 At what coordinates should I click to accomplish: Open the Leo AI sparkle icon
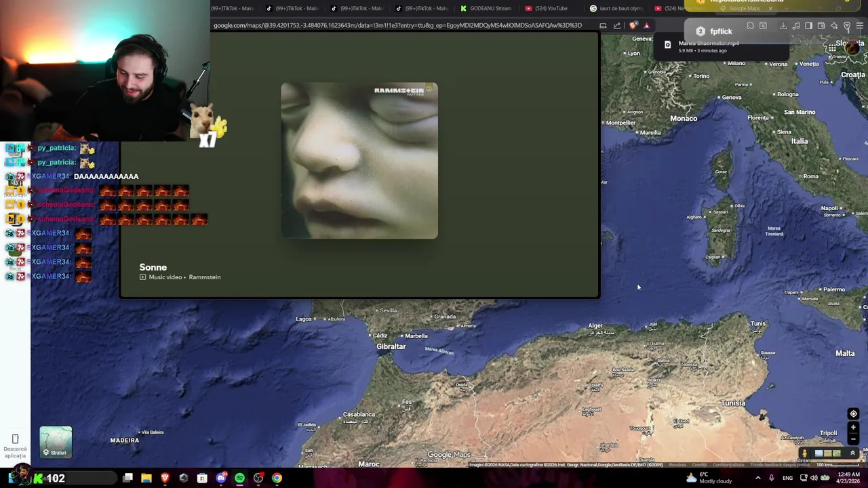(834, 26)
